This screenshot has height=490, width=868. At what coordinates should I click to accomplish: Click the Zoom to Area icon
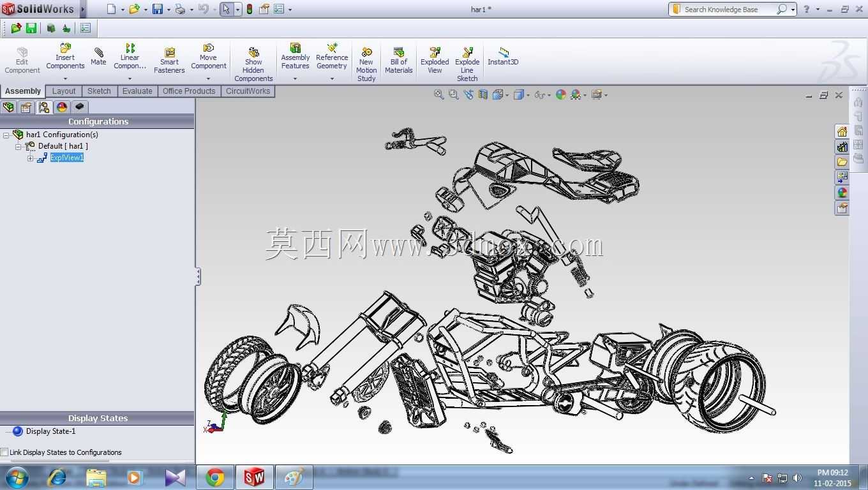(453, 94)
